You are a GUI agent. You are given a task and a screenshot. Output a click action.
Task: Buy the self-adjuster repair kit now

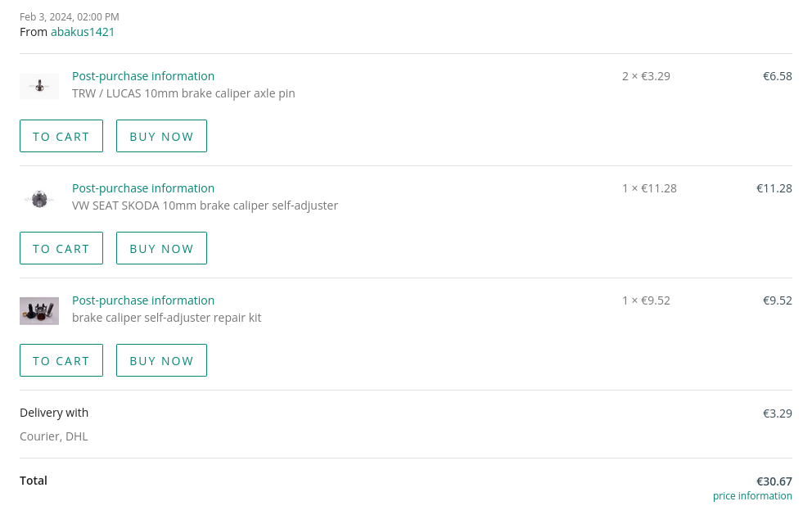(x=161, y=360)
